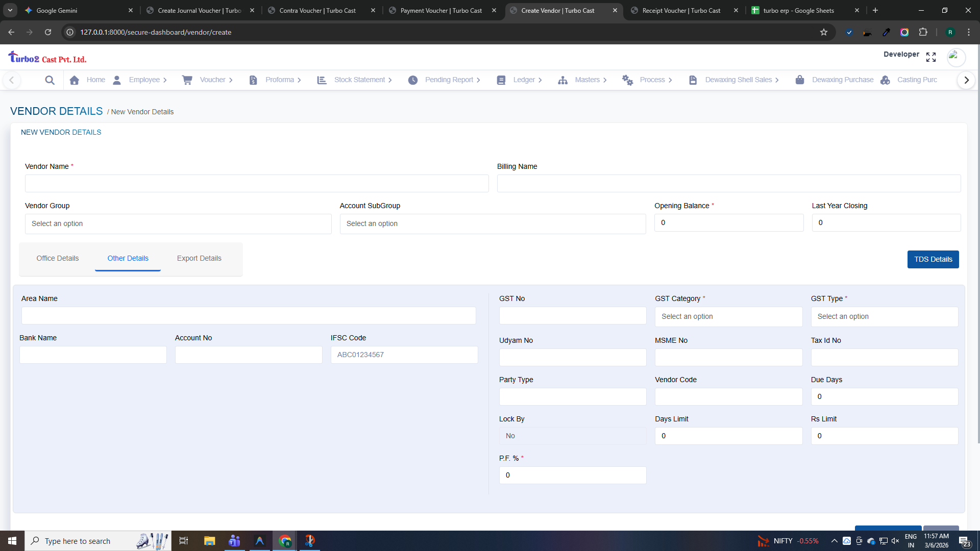
Task: Click the Pending Report clock icon
Action: (413, 80)
